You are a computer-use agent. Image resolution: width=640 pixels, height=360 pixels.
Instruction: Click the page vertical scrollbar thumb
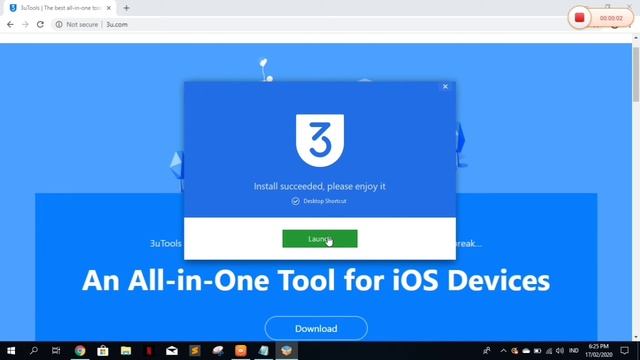[636, 73]
